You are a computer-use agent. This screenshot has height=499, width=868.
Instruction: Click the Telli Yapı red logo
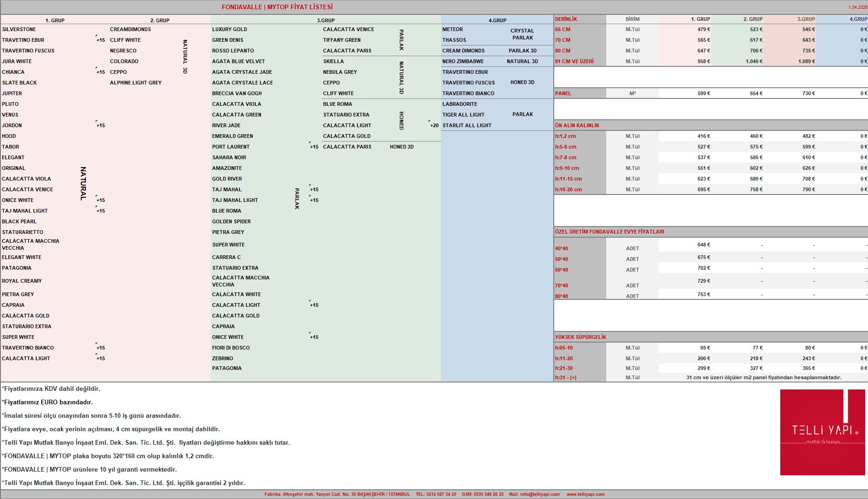click(x=823, y=432)
